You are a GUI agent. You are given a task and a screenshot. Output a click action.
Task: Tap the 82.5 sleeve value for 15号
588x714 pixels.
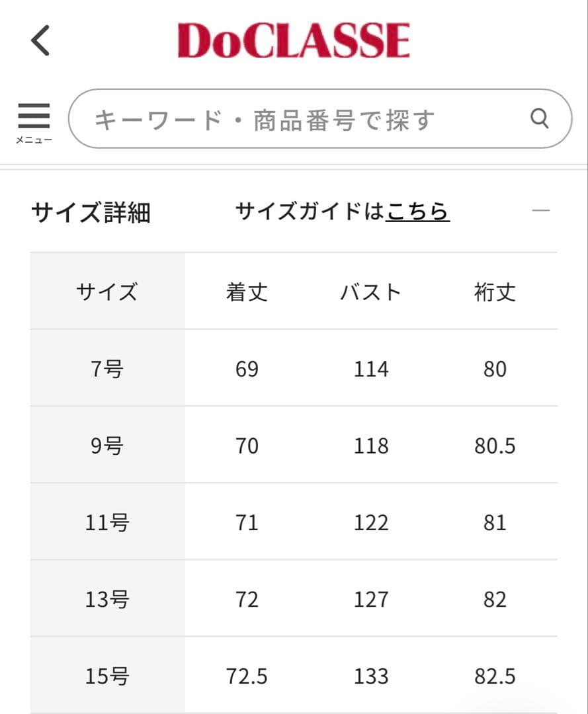(494, 676)
